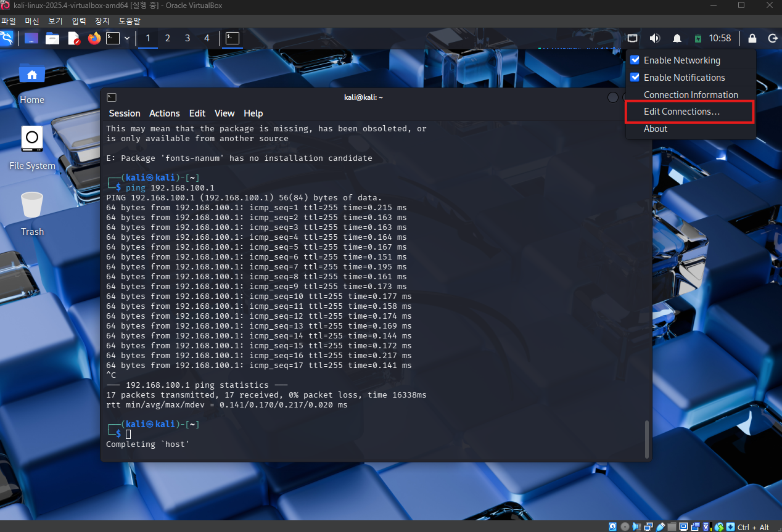Screen dimensions: 782x532
Task: Select About in the network menu
Action: 691,129
